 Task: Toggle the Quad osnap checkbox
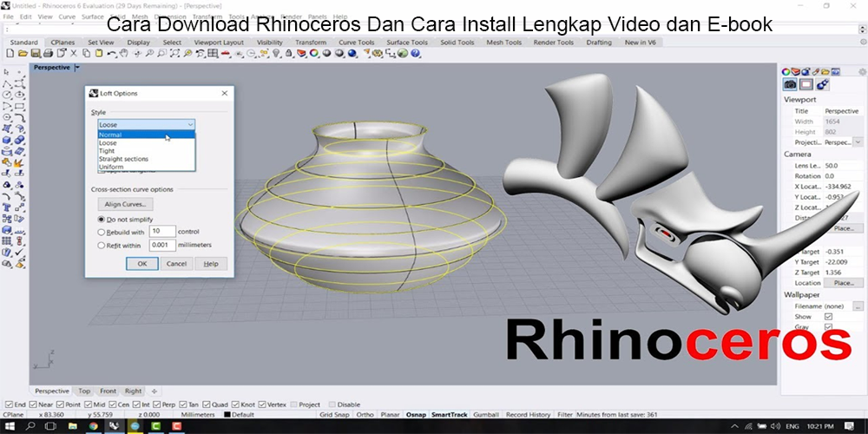tap(207, 404)
